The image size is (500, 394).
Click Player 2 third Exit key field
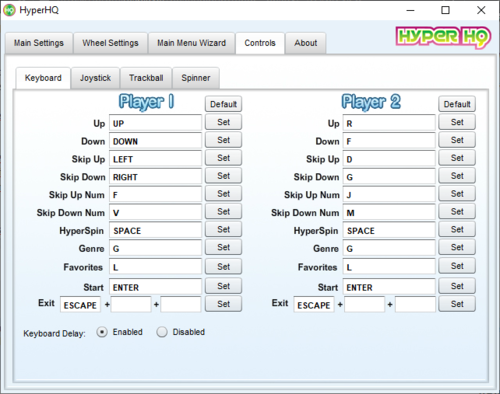tap(415, 305)
